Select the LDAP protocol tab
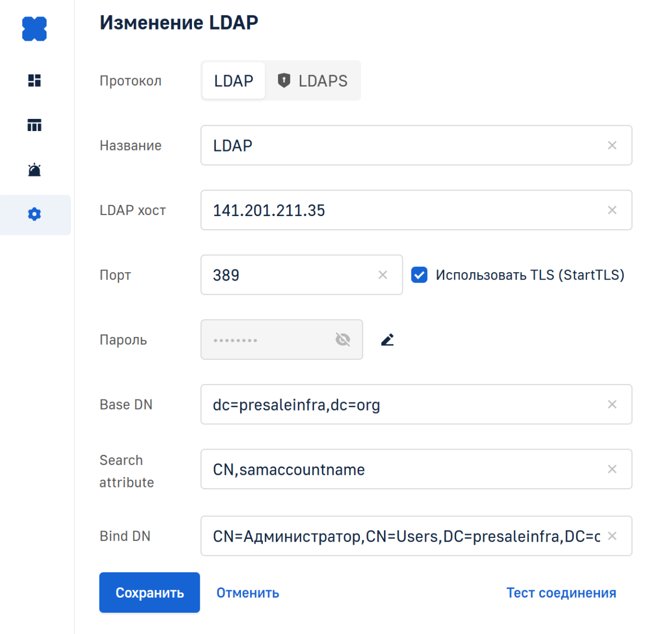This screenshot has width=672, height=634. 233,81
